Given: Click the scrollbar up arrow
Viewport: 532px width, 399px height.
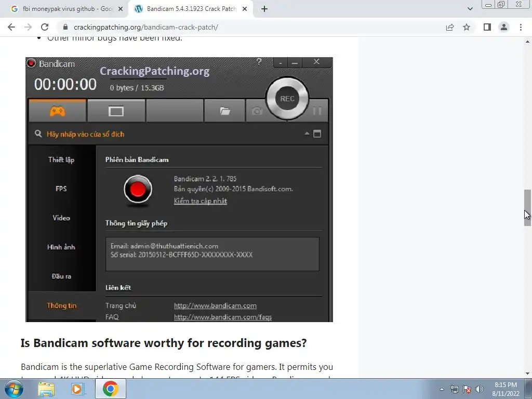Looking at the screenshot, I should click(x=527, y=42).
